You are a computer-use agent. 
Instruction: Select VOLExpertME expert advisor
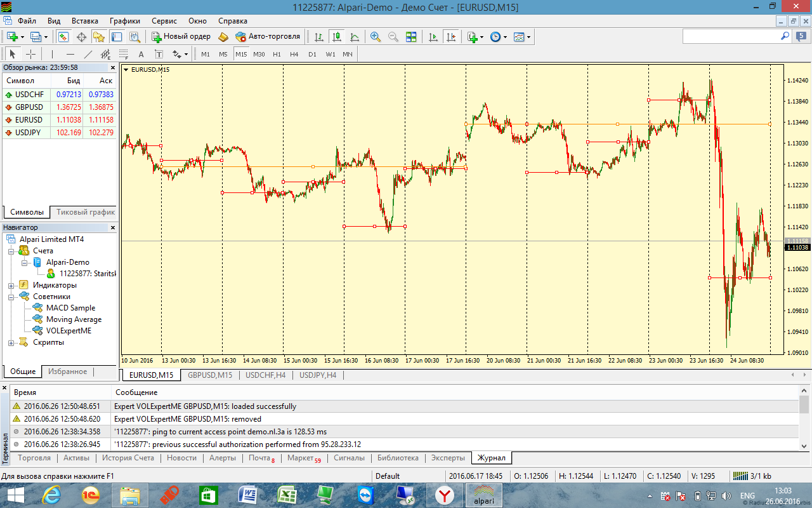coord(69,331)
